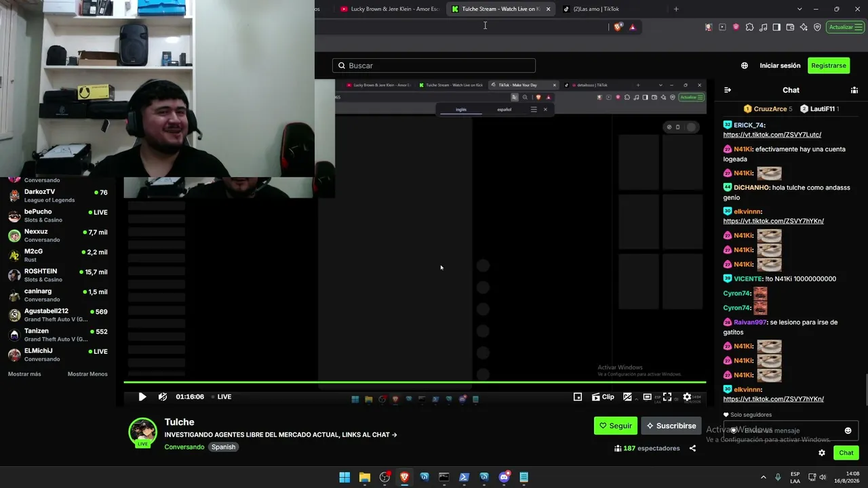Image resolution: width=868 pixels, height=488 pixels.
Task: Collapse list with Mostrar Menos
Action: pyautogui.click(x=87, y=374)
